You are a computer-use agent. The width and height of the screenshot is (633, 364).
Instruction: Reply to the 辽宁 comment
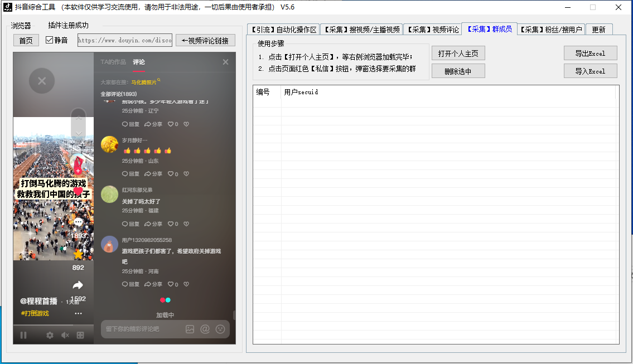point(131,124)
